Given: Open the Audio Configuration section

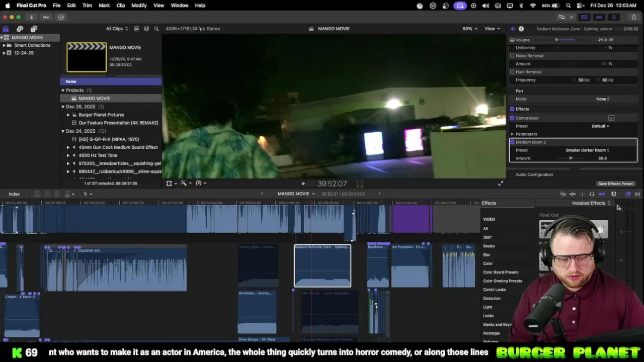Looking at the screenshot, I should [534, 174].
